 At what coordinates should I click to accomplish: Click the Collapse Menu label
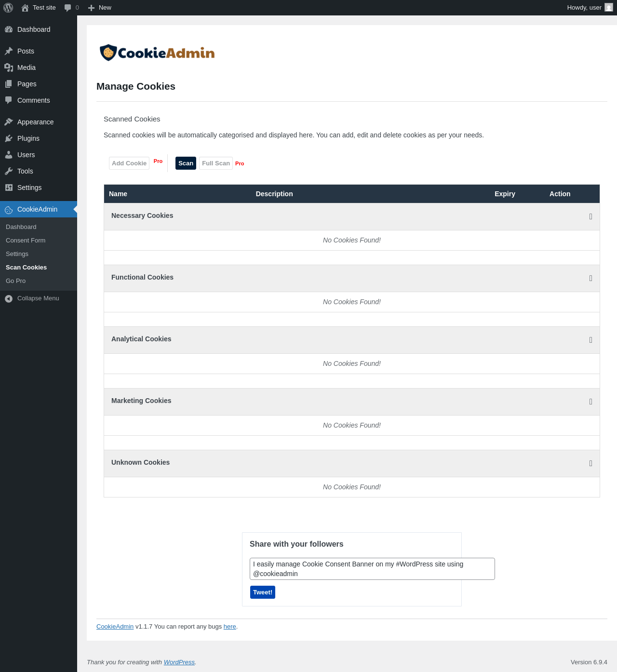[38, 298]
